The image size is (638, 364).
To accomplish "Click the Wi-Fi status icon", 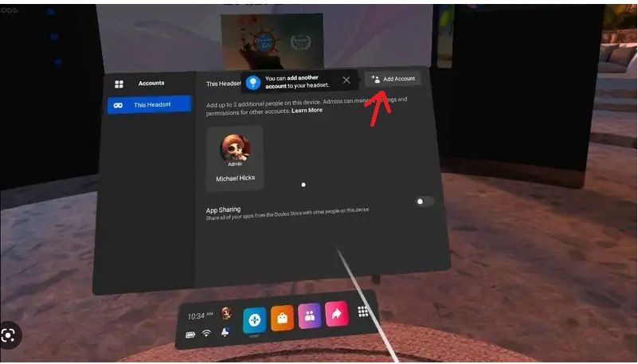I will pyautogui.click(x=207, y=334).
